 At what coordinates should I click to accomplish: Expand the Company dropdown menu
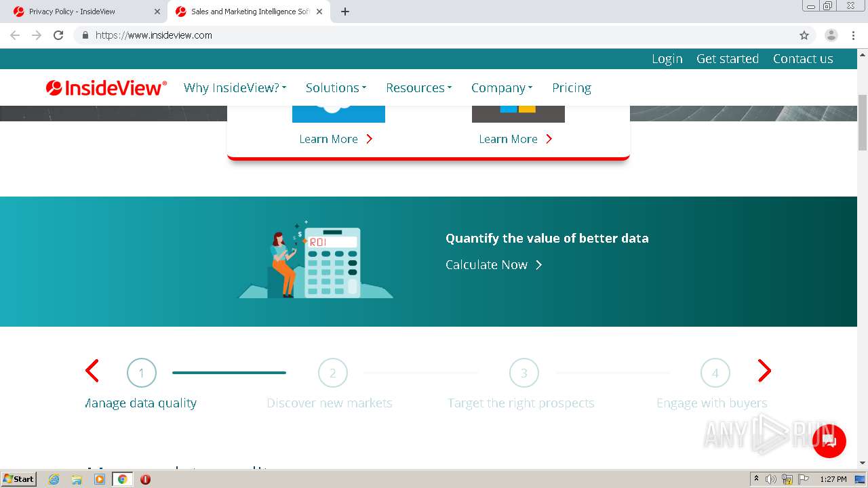502,87
